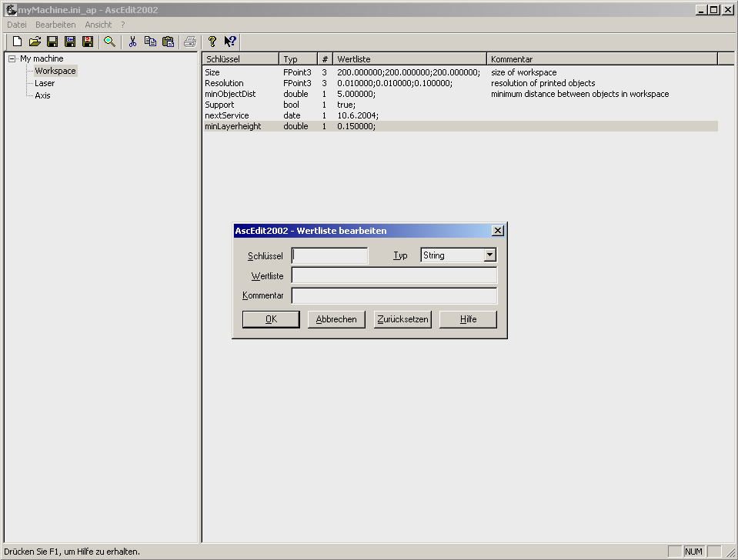Select the My machine root node
This screenshot has width=738, height=560.
pyautogui.click(x=42, y=58)
